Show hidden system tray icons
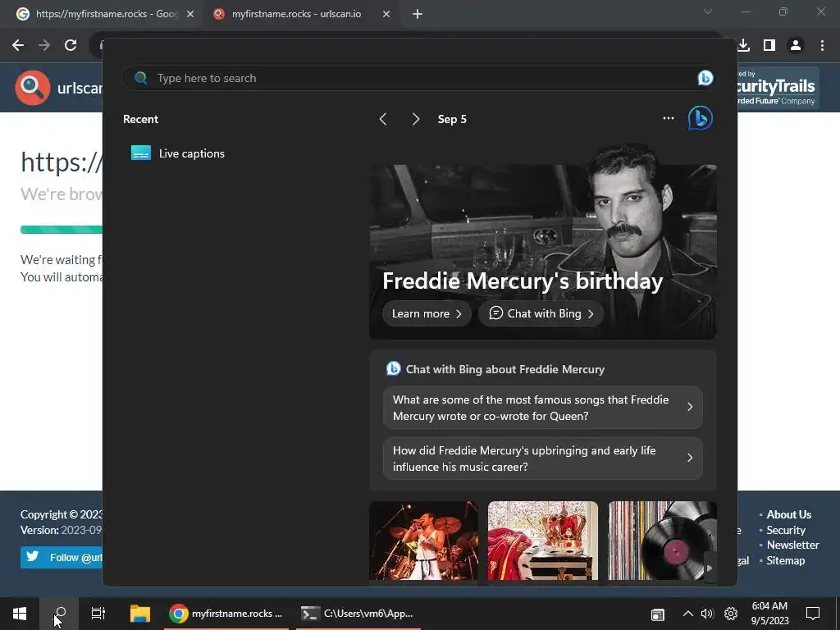This screenshot has width=840, height=630. pyautogui.click(x=688, y=614)
